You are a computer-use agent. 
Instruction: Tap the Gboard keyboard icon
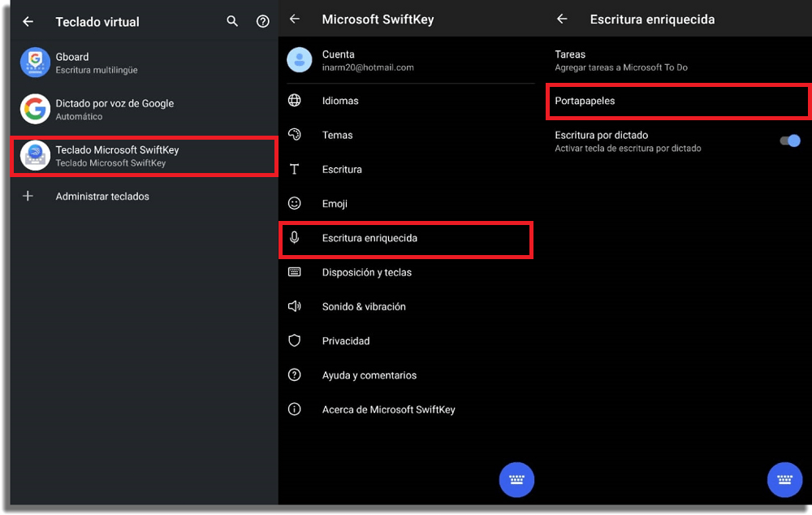35,63
